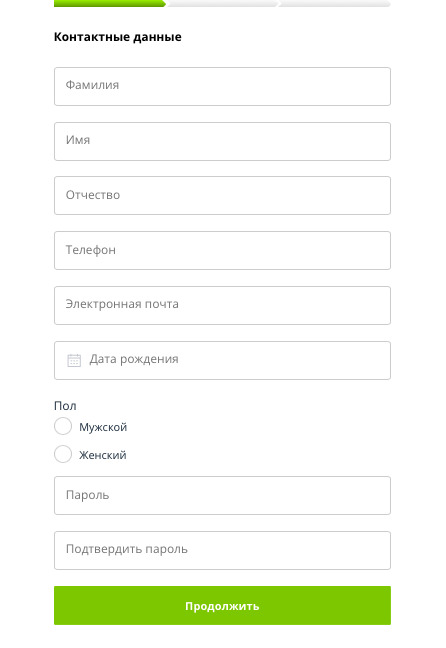Click the Дата рождения placeholder text
This screenshot has width=446, height=648.
click(x=134, y=359)
